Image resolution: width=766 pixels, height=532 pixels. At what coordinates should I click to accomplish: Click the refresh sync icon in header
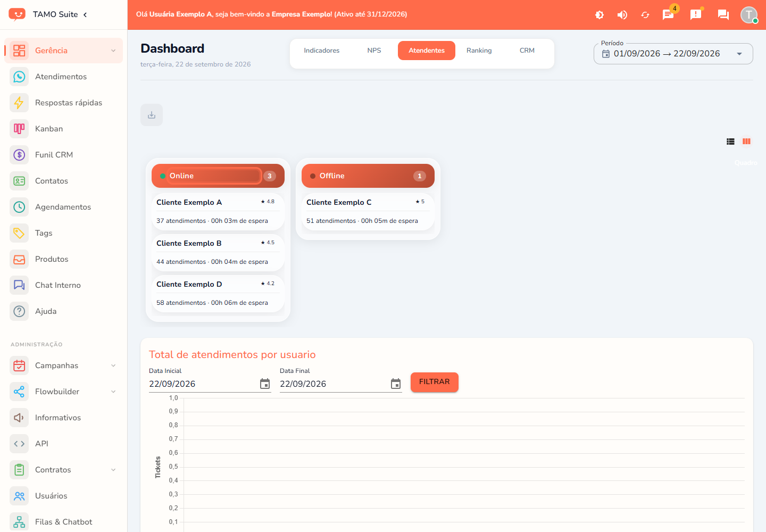645,15
